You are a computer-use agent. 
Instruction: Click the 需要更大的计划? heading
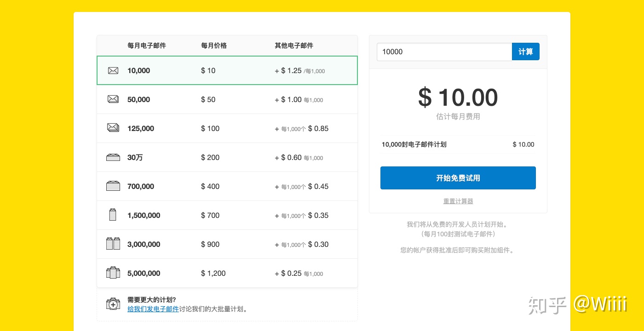pyautogui.click(x=152, y=300)
